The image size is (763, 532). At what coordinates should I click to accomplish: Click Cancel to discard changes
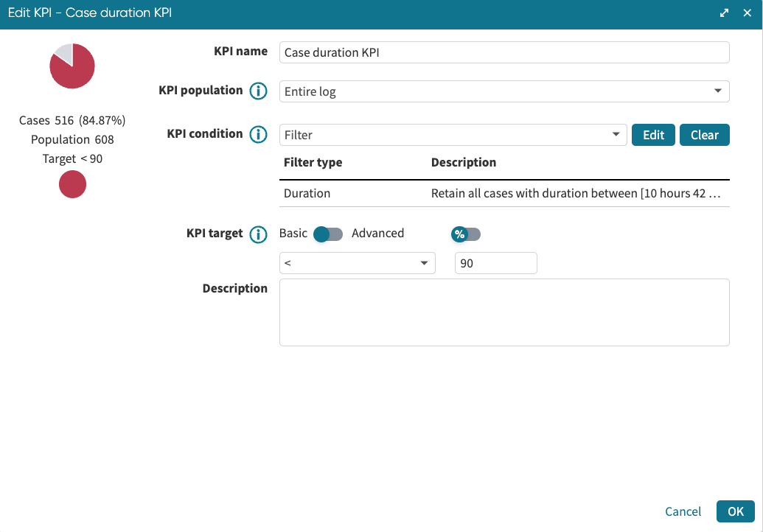point(683,511)
